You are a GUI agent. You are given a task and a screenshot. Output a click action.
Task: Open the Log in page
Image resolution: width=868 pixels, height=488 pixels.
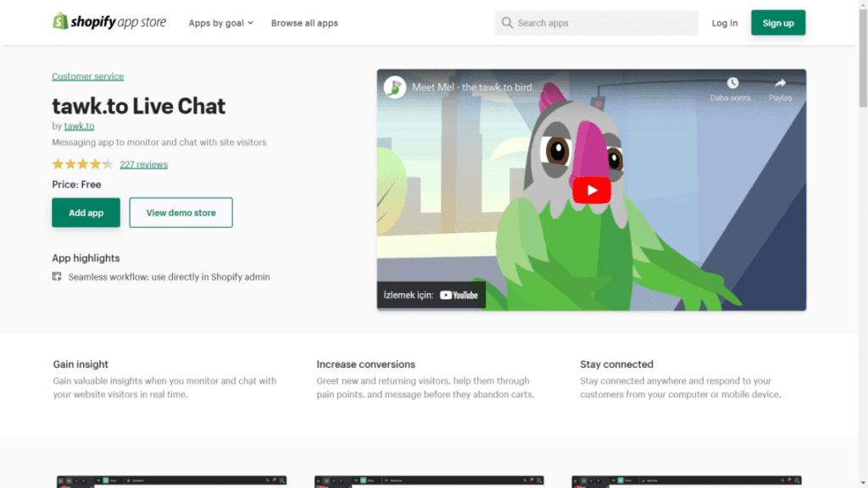tap(724, 23)
